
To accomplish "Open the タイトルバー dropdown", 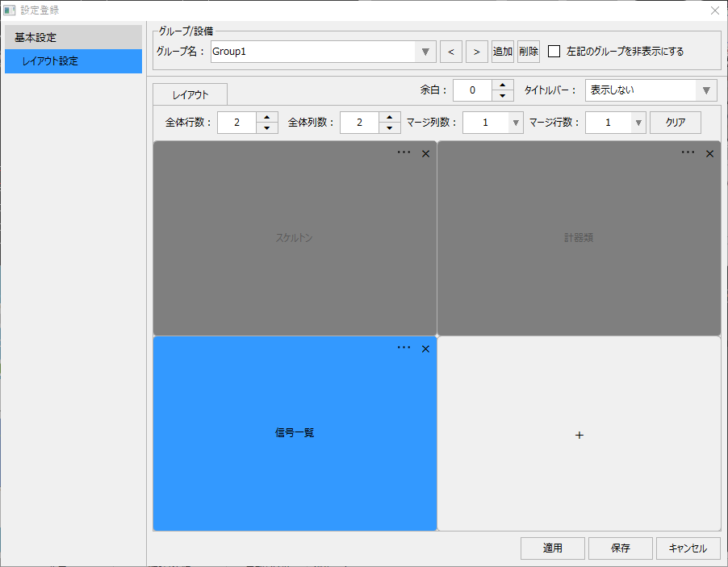I will pos(706,90).
